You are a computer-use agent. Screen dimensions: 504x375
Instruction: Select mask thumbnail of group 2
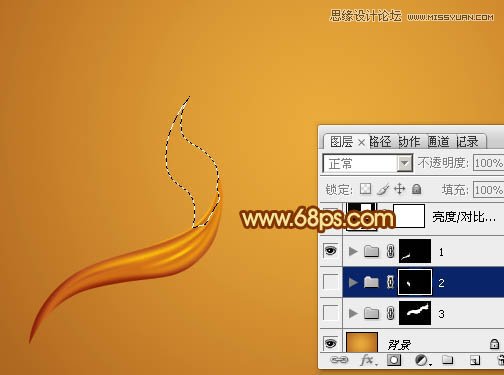[x=415, y=282]
